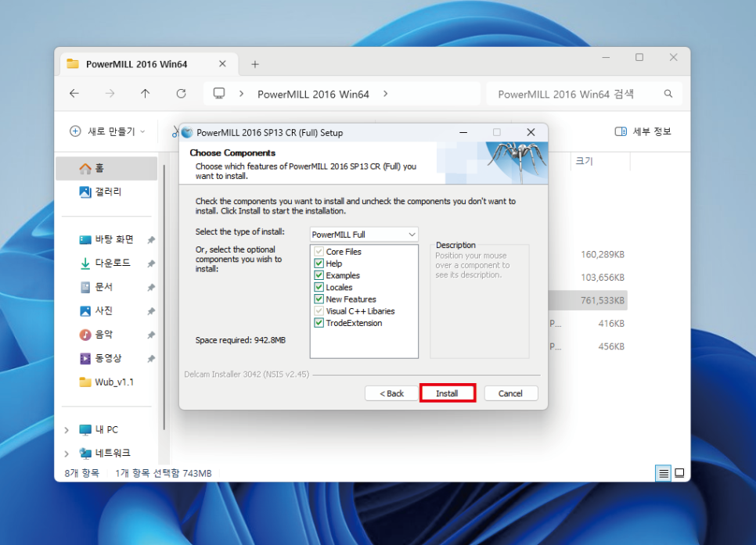Image resolution: width=756 pixels, height=545 pixels.
Task: Close the File Explorer window
Action: (674, 57)
